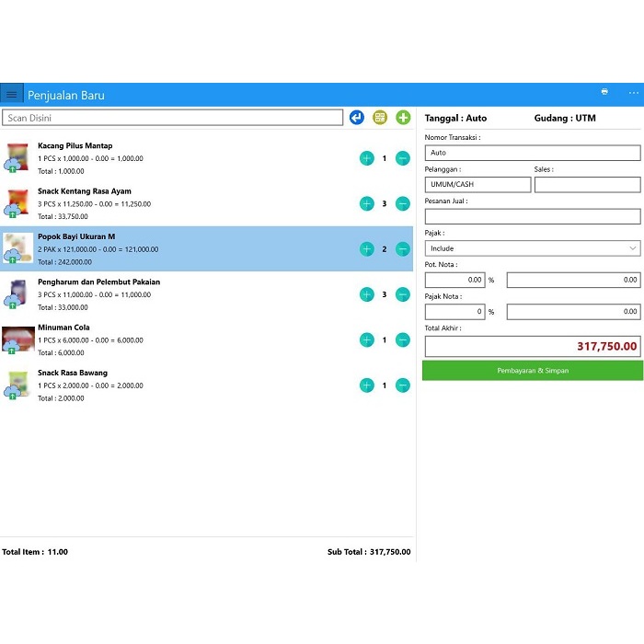The height and width of the screenshot is (644, 644).
Task: Click the empty Sales field
Action: pos(587,184)
